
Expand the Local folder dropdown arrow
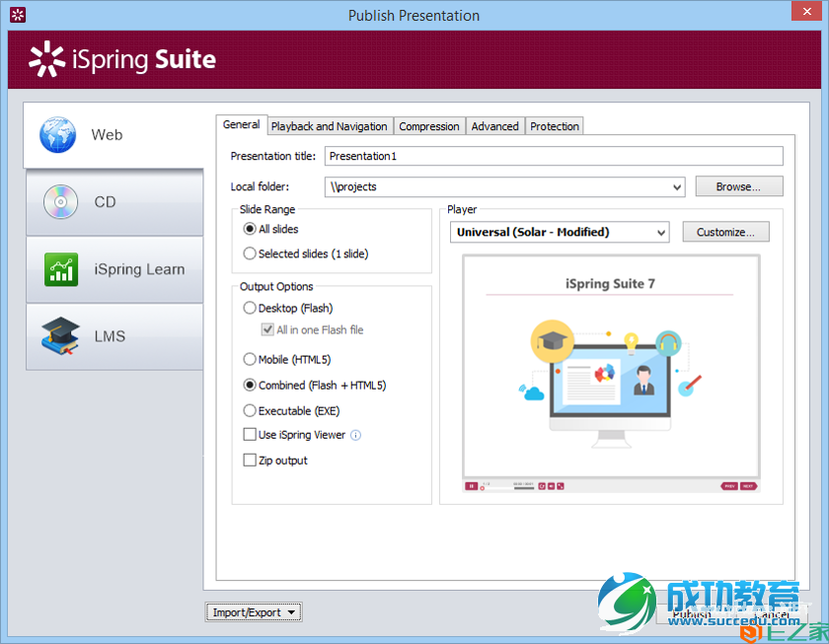click(x=677, y=187)
